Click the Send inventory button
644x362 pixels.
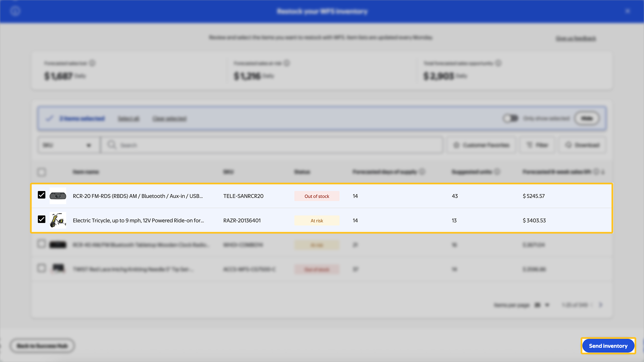[608, 346]
